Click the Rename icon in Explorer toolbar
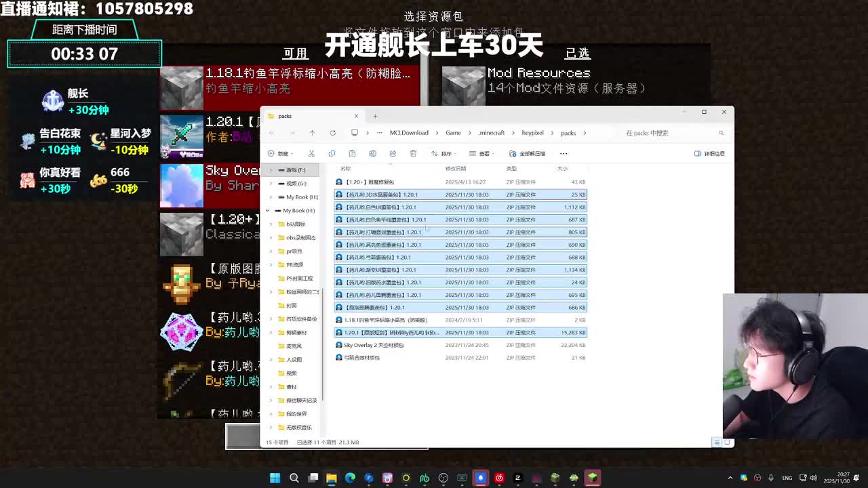The image size is (868, 488). 372,153
